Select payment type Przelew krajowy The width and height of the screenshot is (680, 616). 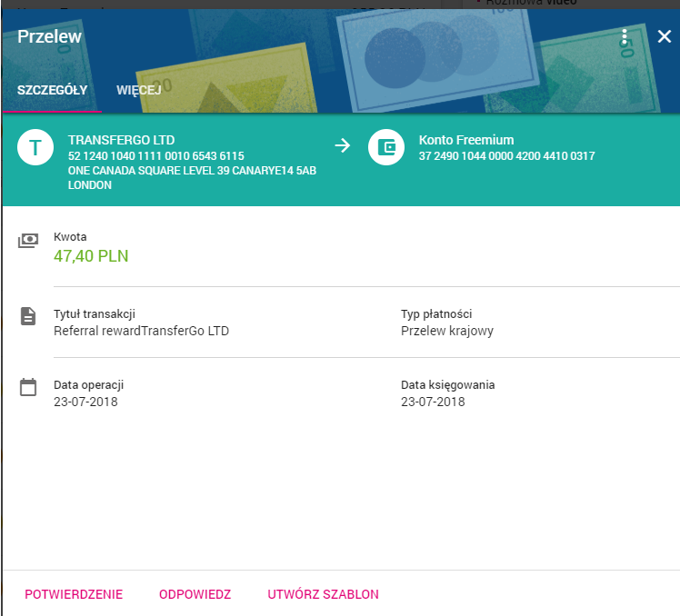point(447,332)
